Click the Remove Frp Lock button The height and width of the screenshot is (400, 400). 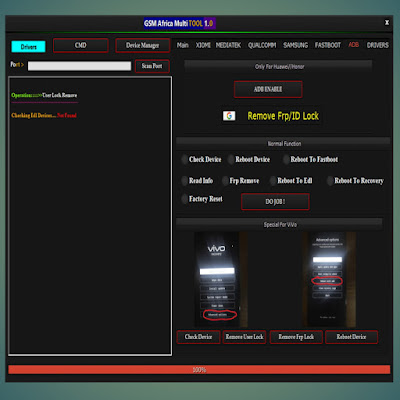[x=296, y=337]
